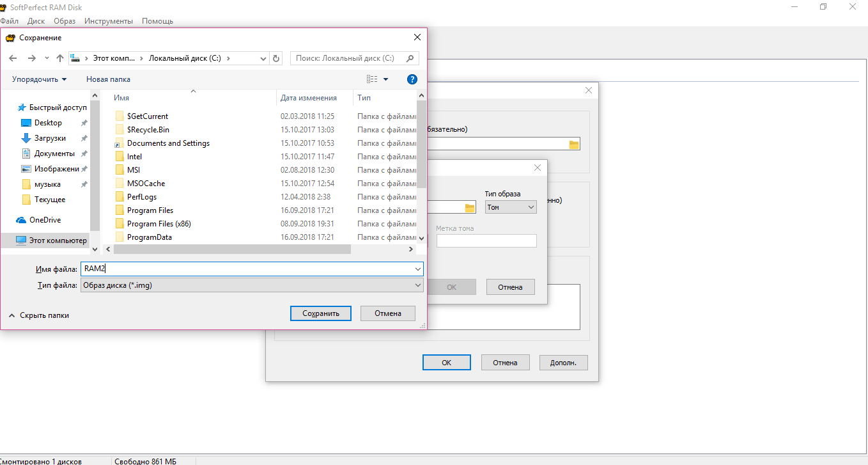Image resolution: width=868 pixels, height=465 pixels.
Task: Open the Диск menu
Action: click(x=36, y=21)
